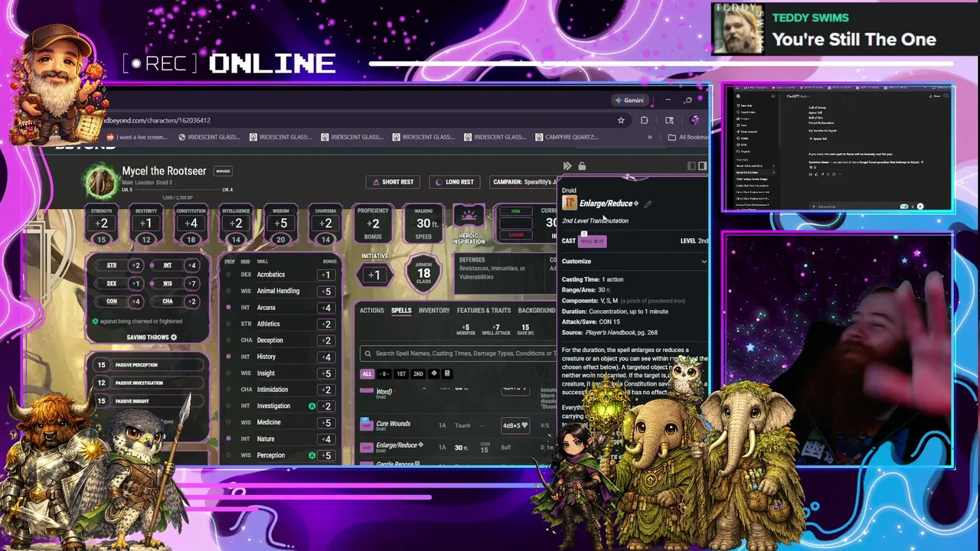
Task: Click the spell search input field
Action: [459, 354]
